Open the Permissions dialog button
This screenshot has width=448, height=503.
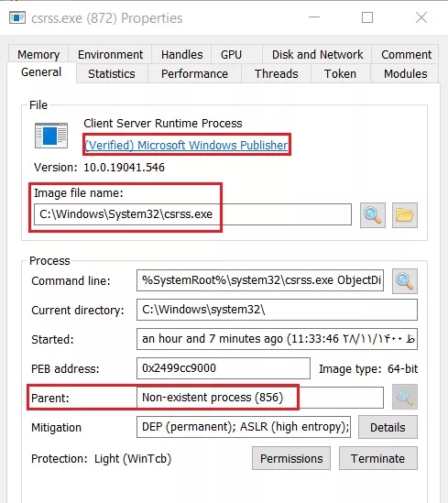coord(291,458)
